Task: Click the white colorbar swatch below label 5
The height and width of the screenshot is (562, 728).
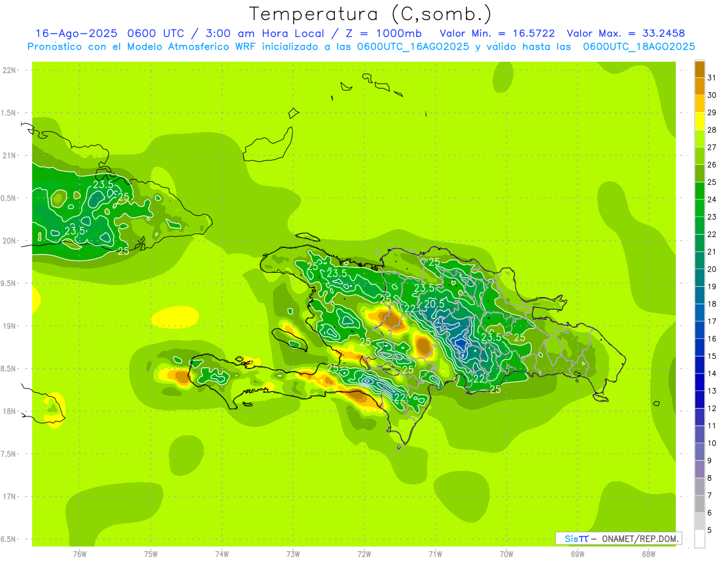Action: 699,539
